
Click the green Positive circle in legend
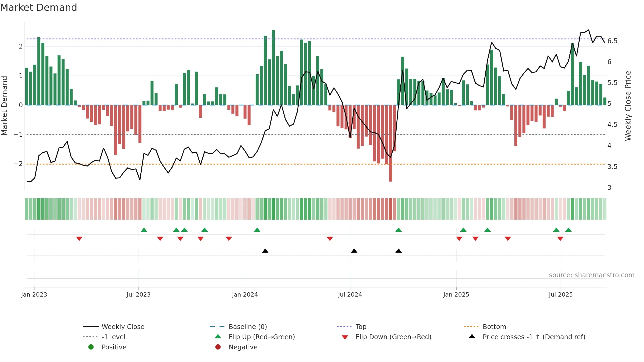coord(91,347)
